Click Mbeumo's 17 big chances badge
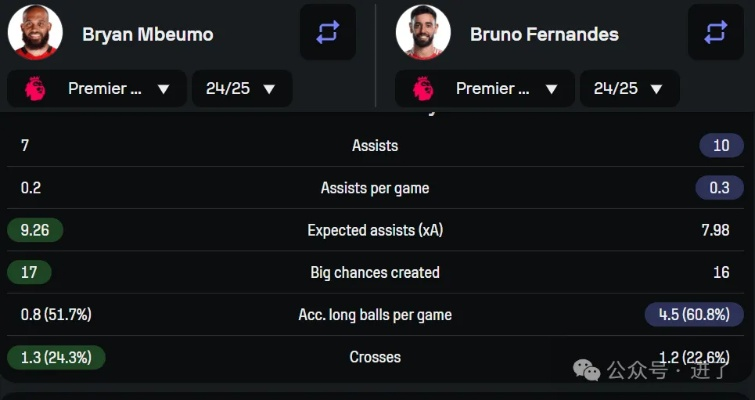The image size is (755, 400). [29, 272]
